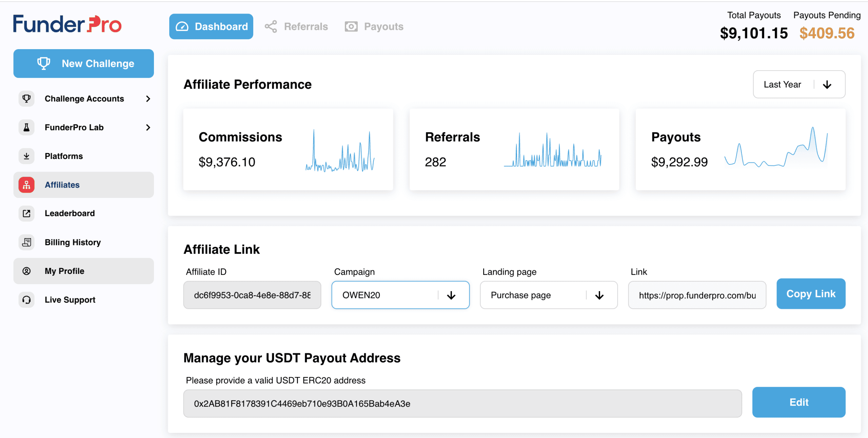Click the Link field label
This screenshot has width=868, height=438.
[639, 272]
